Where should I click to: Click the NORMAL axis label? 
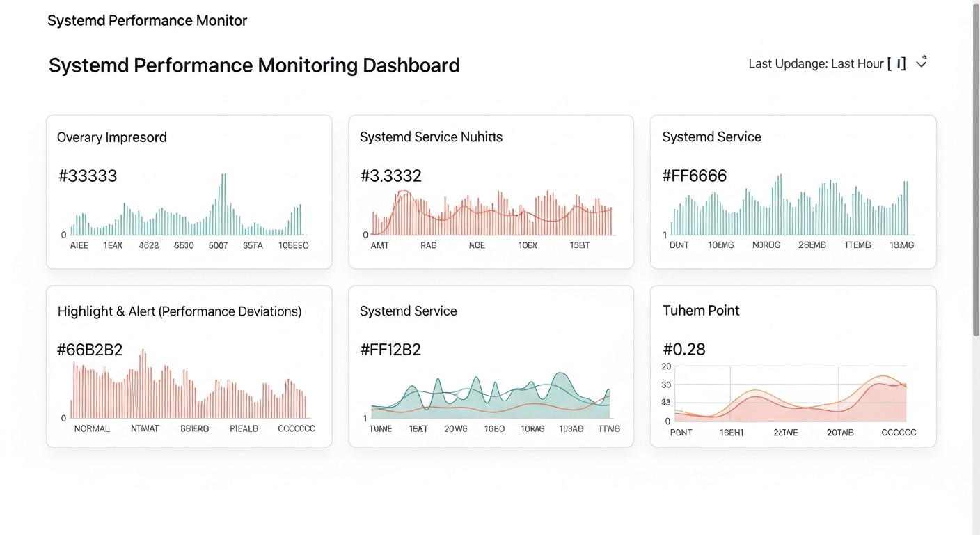point(91,428)
